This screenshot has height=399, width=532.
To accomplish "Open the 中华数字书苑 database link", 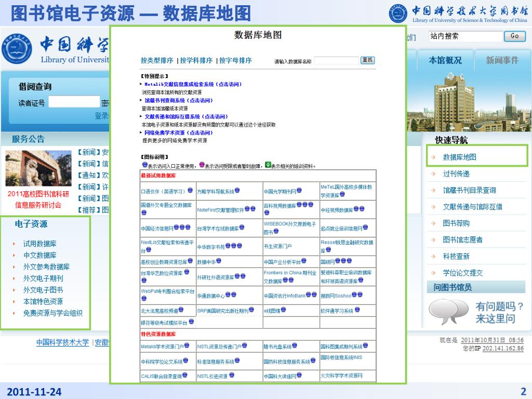I will click(x=211, y=247).
